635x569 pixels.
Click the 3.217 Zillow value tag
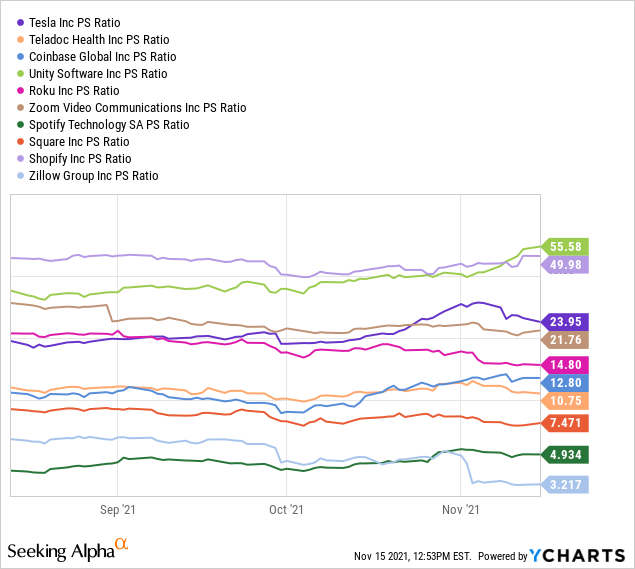(x=565, y=484)
